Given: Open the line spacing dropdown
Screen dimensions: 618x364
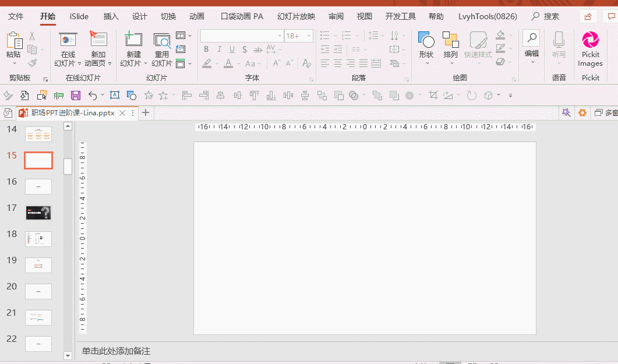Looking at the screenshot, I should point(376,36).
